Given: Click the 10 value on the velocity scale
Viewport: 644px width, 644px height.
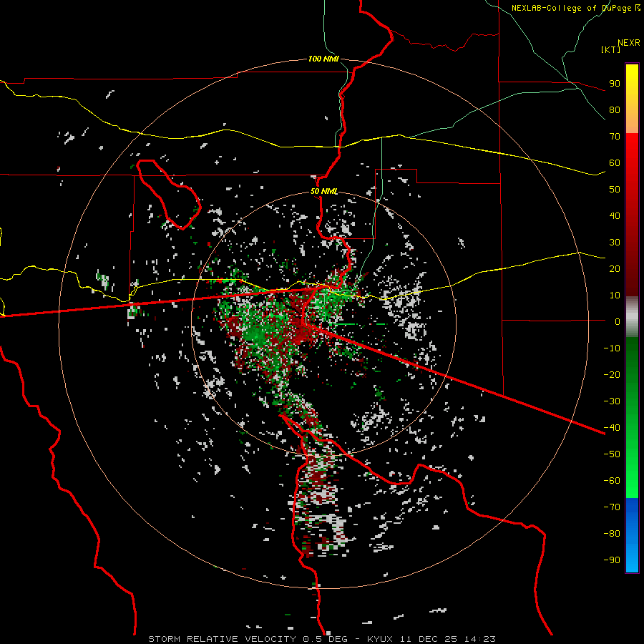Looking at the screenshot, I should click(615, 296).
